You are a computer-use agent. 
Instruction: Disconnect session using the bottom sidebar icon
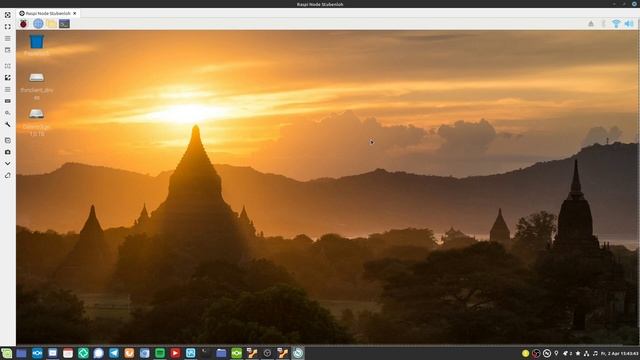(7, 175)
